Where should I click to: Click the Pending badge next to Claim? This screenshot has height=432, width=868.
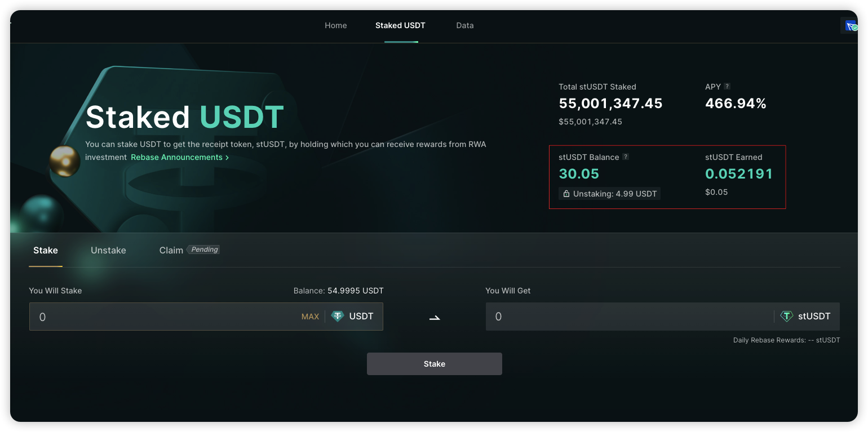[204, 250]
